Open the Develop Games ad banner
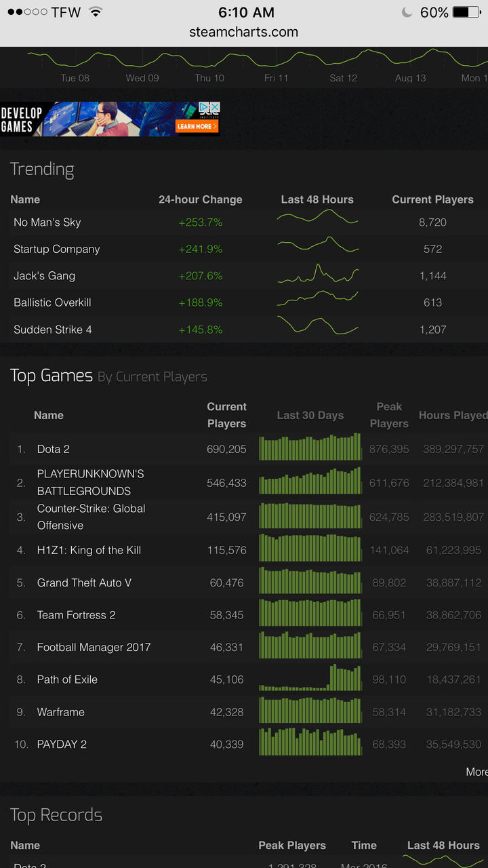 coord(110,119)
